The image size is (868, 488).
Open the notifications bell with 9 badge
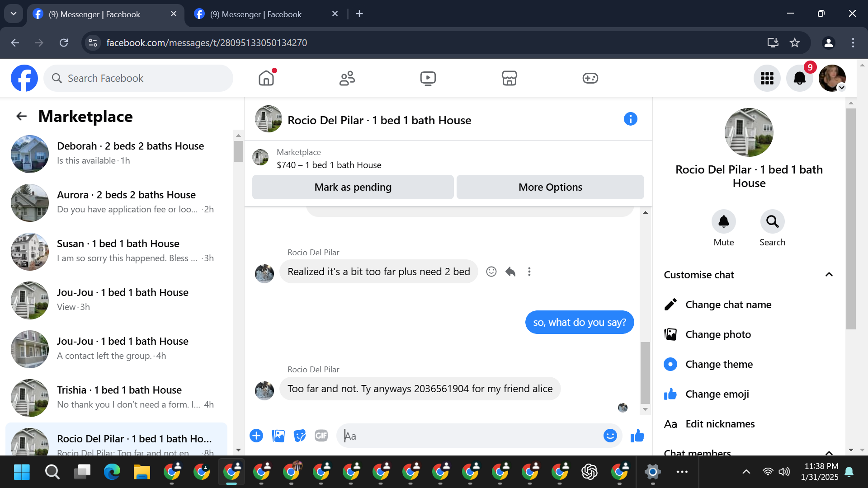[800, 78]
